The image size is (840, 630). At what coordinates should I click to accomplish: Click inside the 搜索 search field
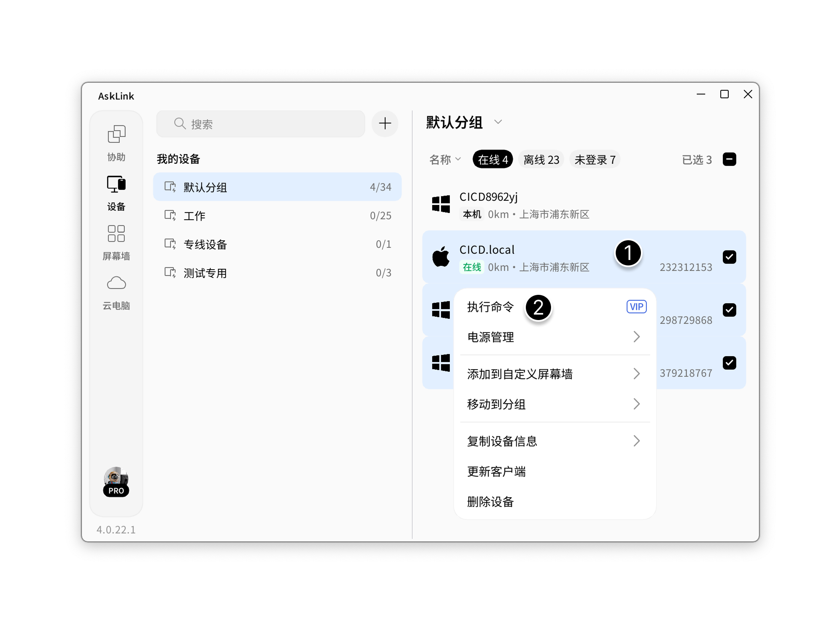260,123
